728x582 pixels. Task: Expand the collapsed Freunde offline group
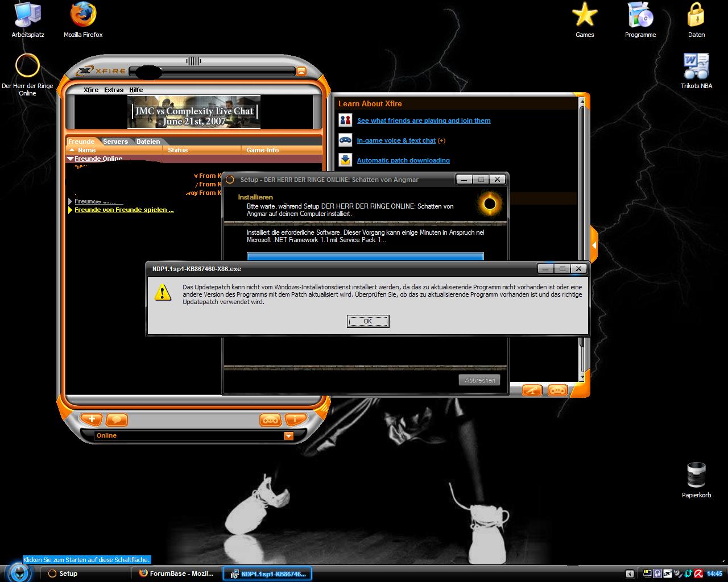(x=71, y=201)
